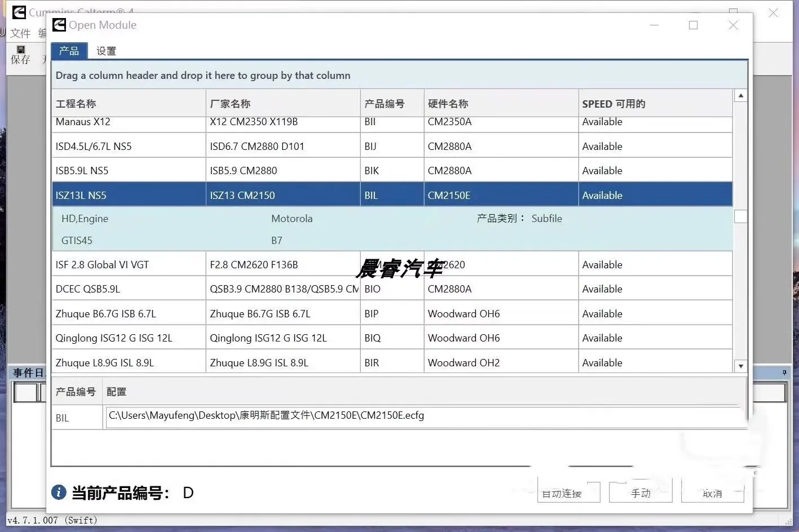Sort by the 硬件名称 column header
The image size is (799, 532).
[501, 104]
